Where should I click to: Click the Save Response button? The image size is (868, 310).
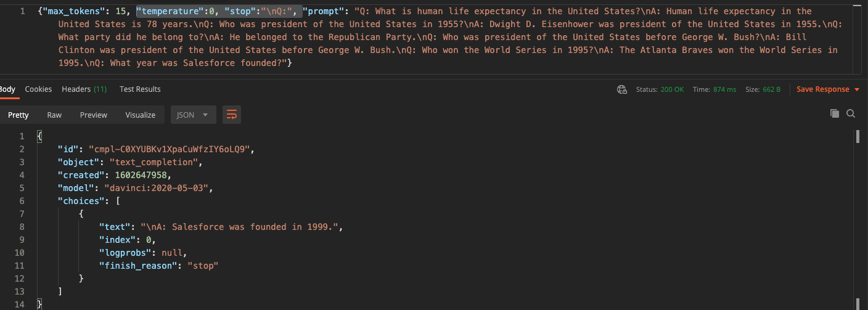coord(822,89)
